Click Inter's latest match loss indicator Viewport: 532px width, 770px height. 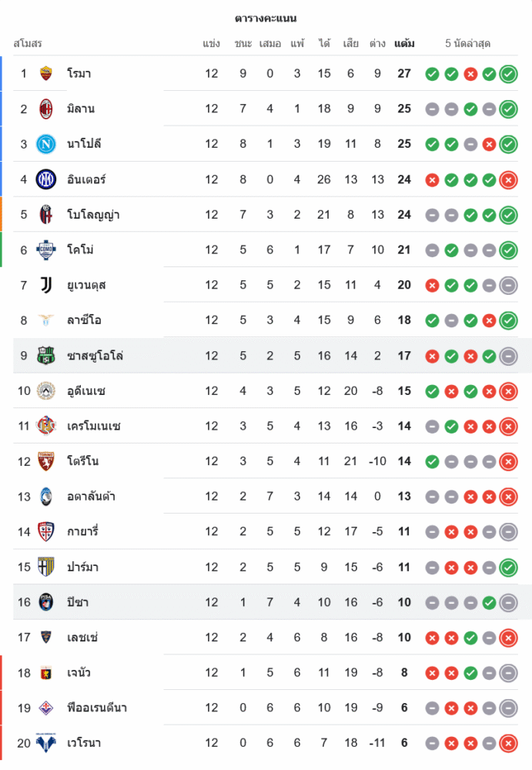click(x=508, y=180)
